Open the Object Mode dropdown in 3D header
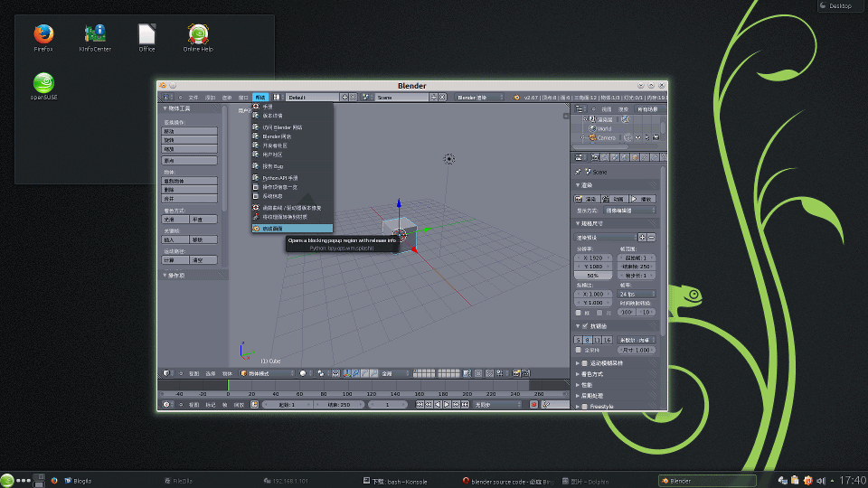Screen dimensions: 868x488 click(x=268, y=373)
